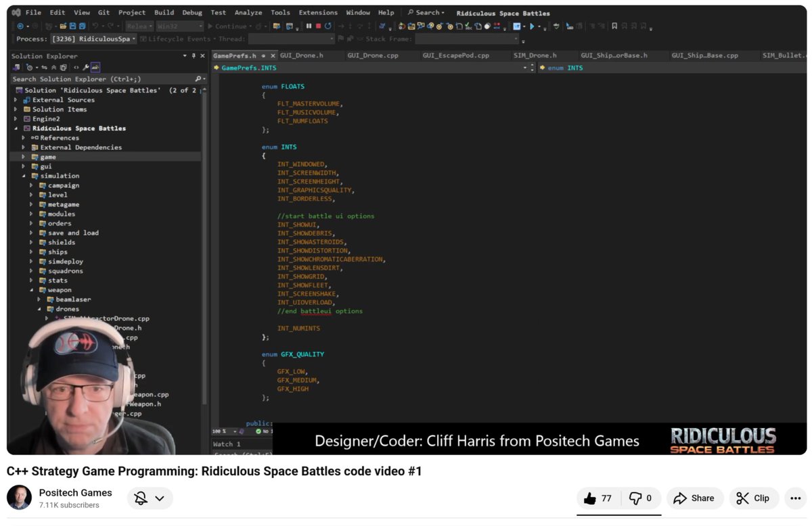The height and width of the screenshot is (526, 812).
Task: Click the Positech Games channel avatar
Action: [19, 498]
